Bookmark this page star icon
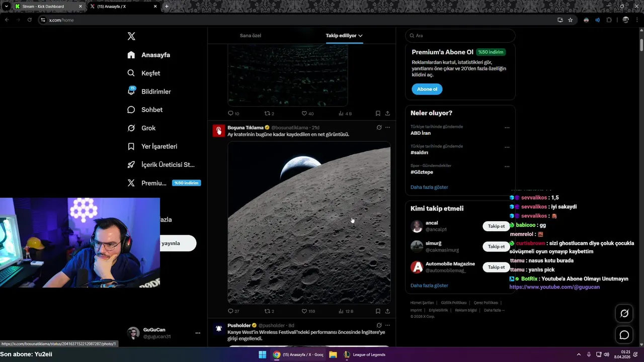The height and width of the screenshot is (362, 644). click(571, 20)
